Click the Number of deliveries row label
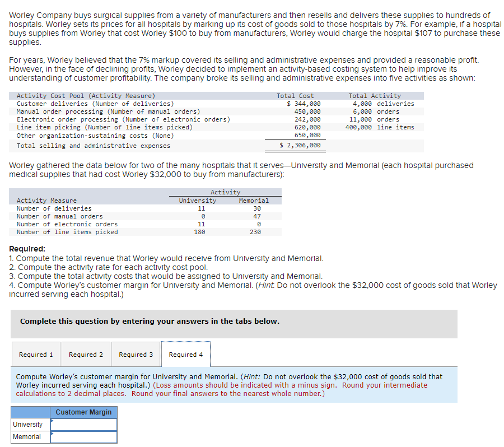Viewport: 504px width, 447px height. tap(54, 208)
